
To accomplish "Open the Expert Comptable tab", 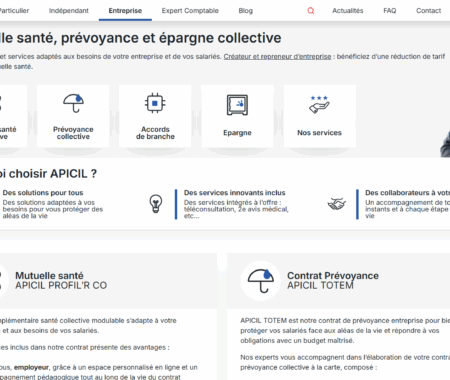I will click(190, 11).
